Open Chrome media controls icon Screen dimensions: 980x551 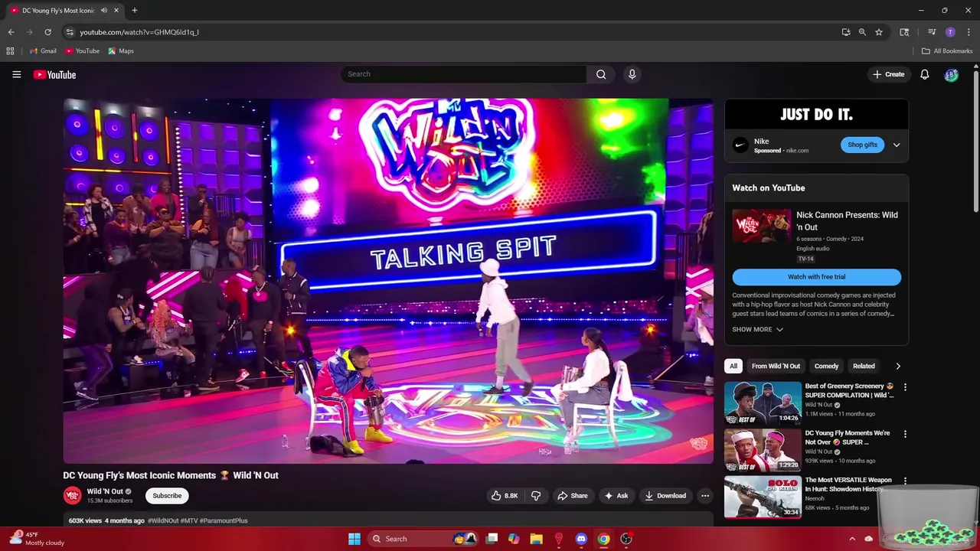pyautogui.click(x=932, y=32)
